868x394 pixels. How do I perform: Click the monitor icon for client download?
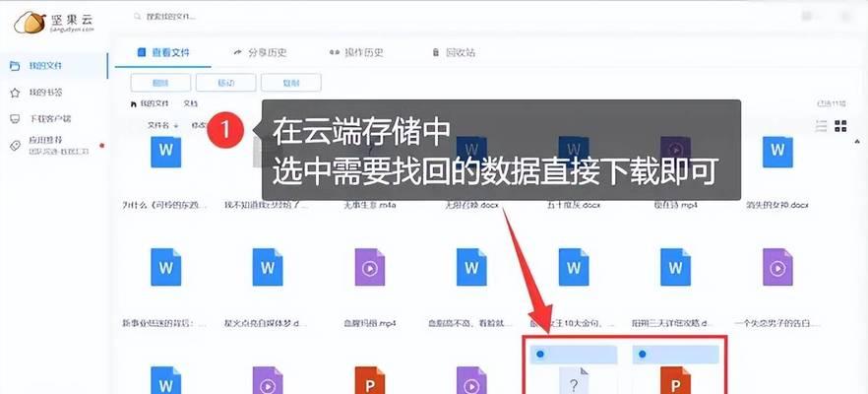point(15,119)
